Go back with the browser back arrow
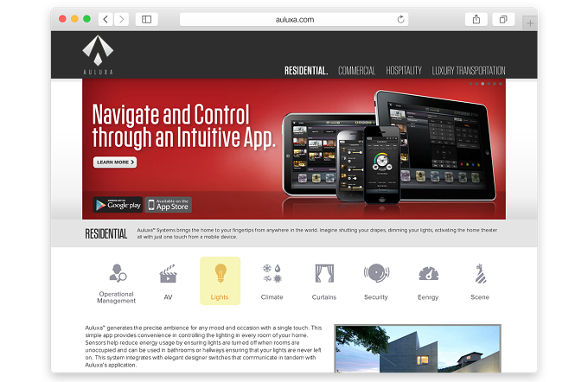Viewport: 588px width, 382px height. pos(105,19)
